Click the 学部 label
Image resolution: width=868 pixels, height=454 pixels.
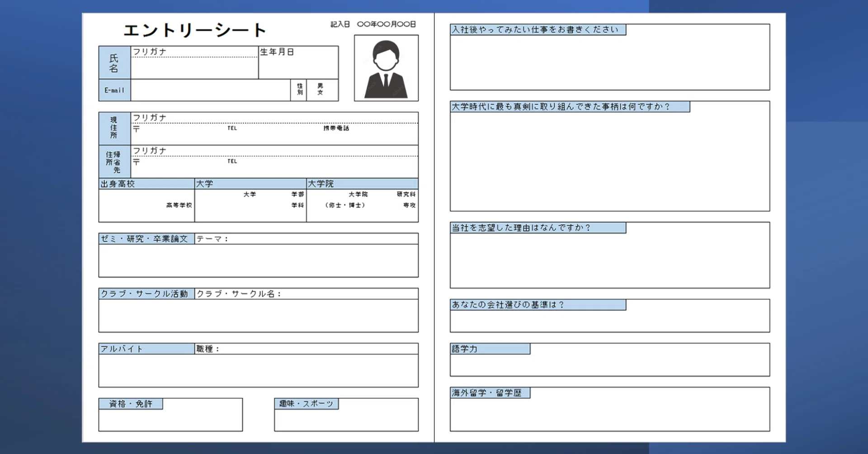297,194
